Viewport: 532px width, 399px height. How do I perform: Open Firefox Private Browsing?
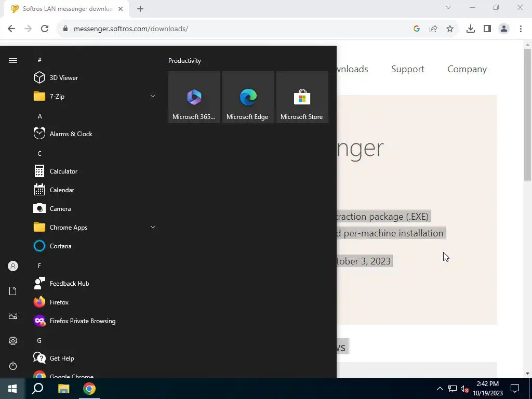[95, 321]
